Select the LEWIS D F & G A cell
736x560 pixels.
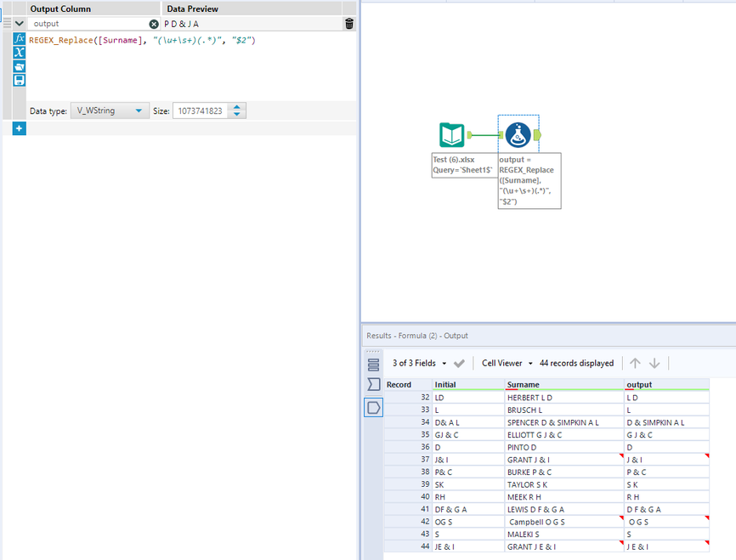(564, 509)
